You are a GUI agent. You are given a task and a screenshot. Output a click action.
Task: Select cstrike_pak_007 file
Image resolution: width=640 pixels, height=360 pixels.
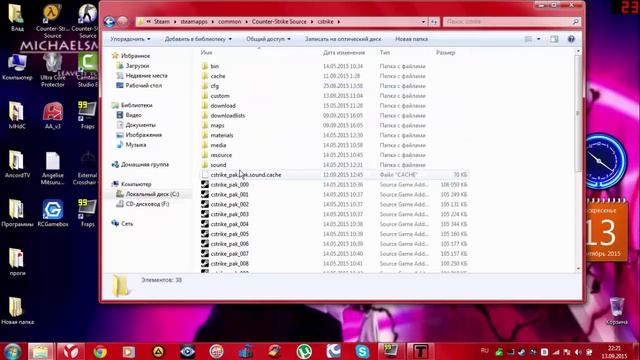tap(229, 254)
